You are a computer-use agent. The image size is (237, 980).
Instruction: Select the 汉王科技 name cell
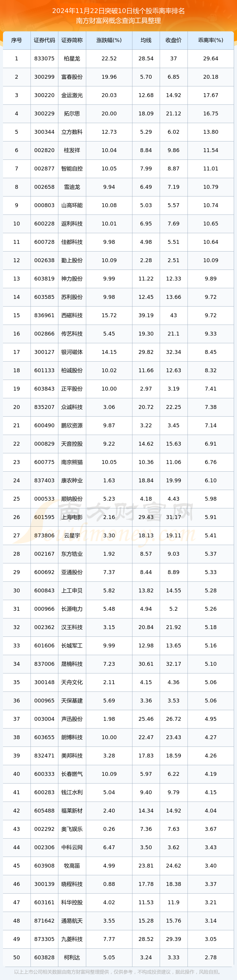coord(72,627)
